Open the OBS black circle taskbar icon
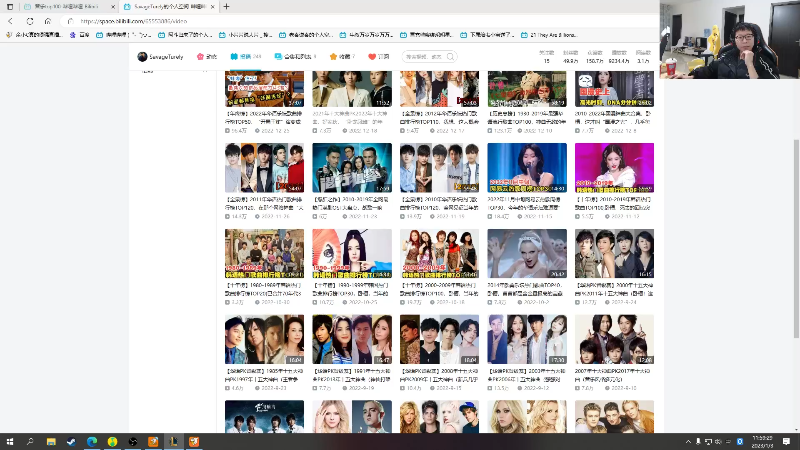 point(133,441)
